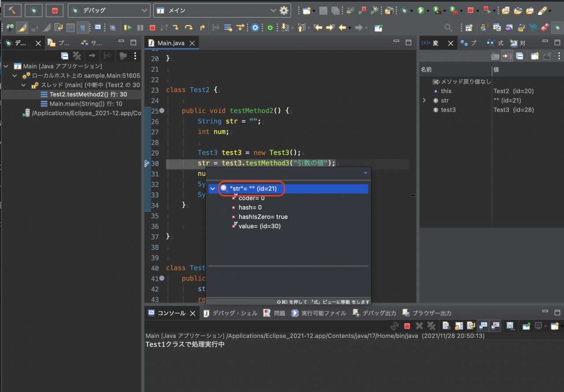Resume the suspended program execution
564x392 pixels.
tap(129, 27)
